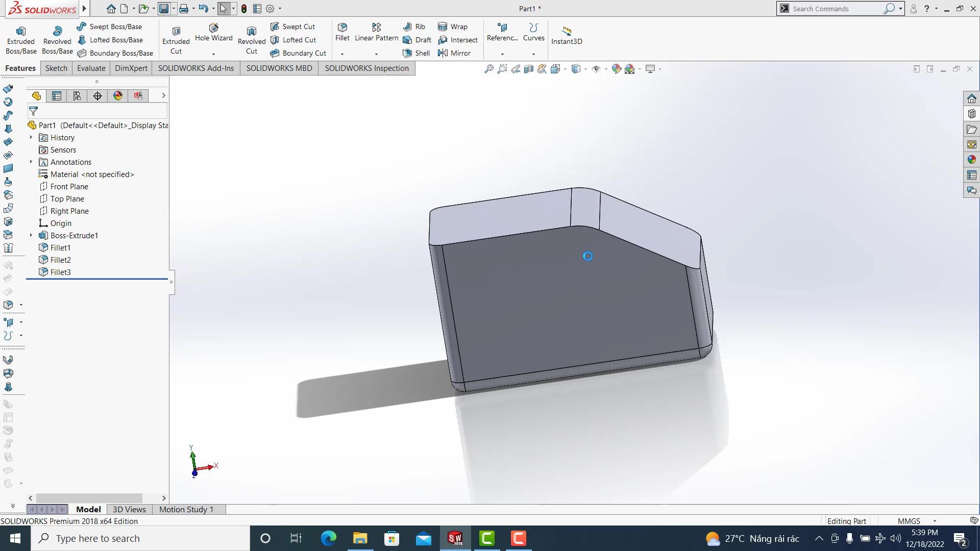This screenshot has height=551, width=980.
Task: Click the Section View icon
Action: 529,69
